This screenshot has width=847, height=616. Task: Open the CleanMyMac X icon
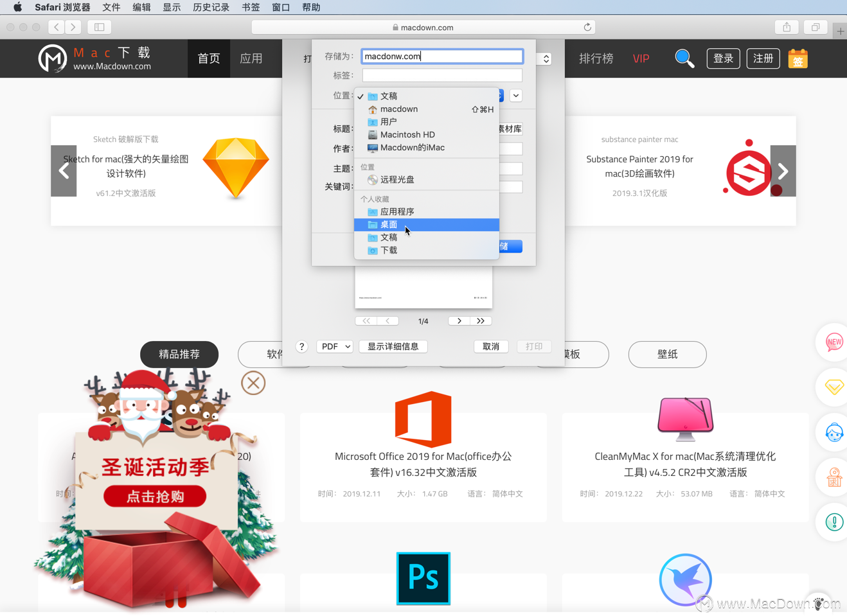[685, 419]
